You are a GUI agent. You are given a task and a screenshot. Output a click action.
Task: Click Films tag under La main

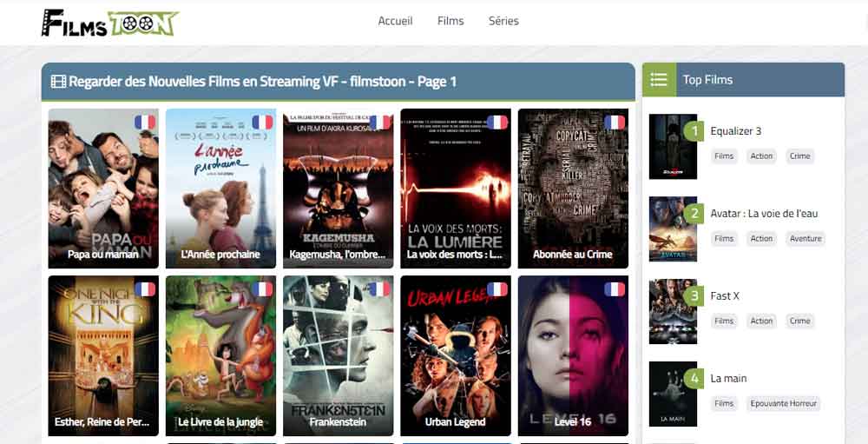724,403
